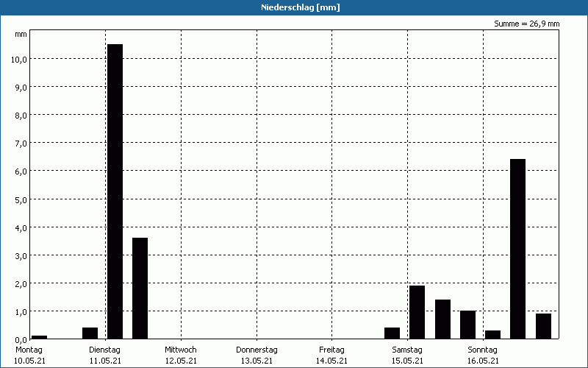Select the 2,0 y-axis value label

pyautogui.click(x=21, y=283)
